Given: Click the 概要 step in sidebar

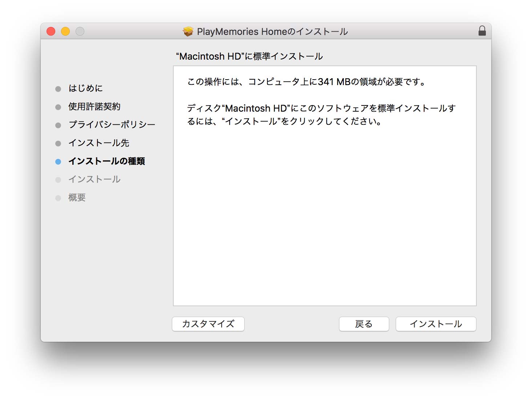Looking at the screenshot, I should click(77, 197).
